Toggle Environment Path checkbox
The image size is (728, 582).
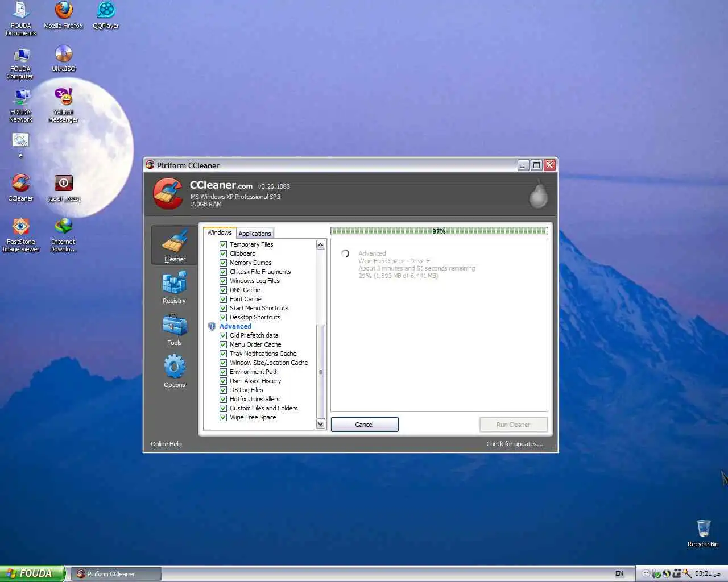(224, 372)
